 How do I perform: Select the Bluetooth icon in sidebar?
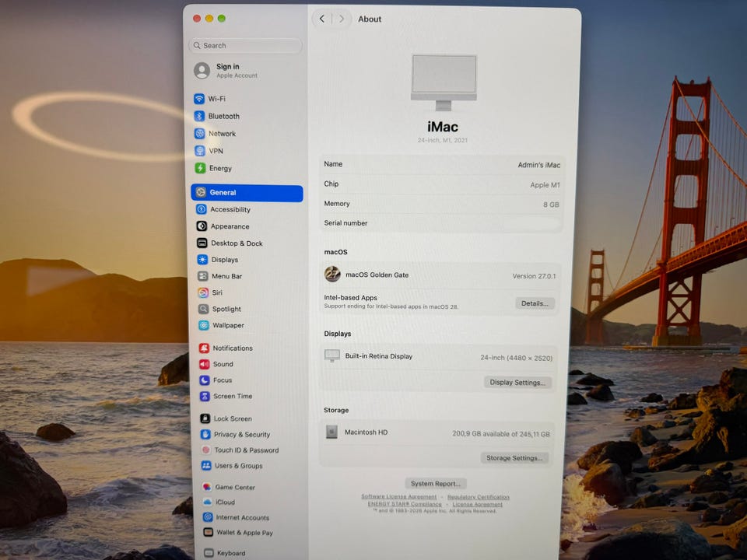(200, 116)
